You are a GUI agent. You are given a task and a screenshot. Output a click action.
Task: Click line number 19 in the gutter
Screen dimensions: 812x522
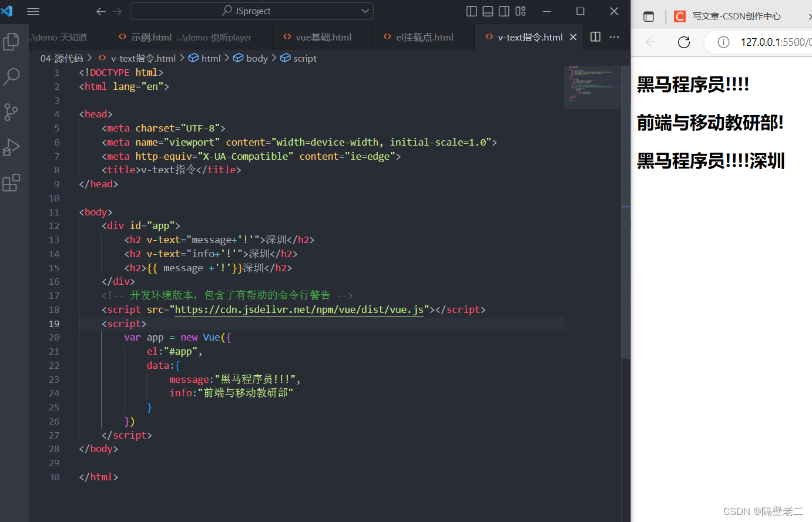click(x=54, y=324)
